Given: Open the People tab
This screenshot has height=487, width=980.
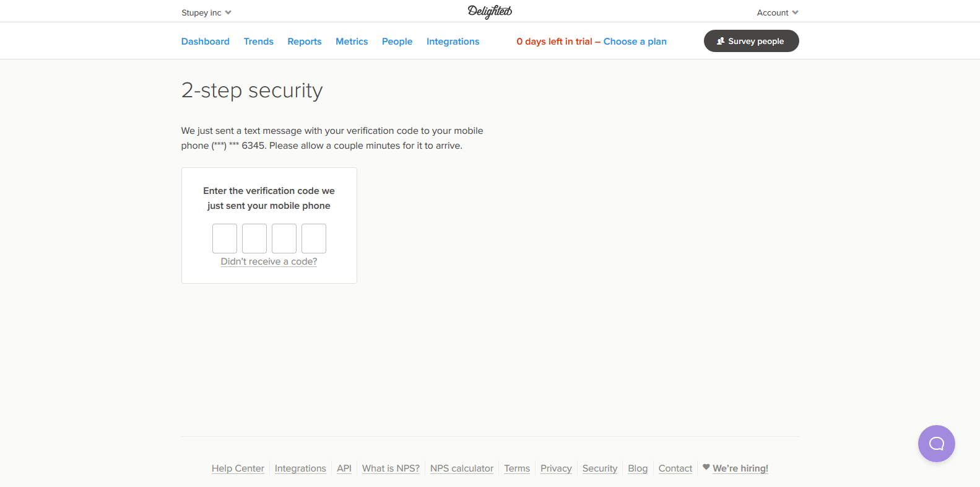Looking at the screenshot, I should [397, 42].
